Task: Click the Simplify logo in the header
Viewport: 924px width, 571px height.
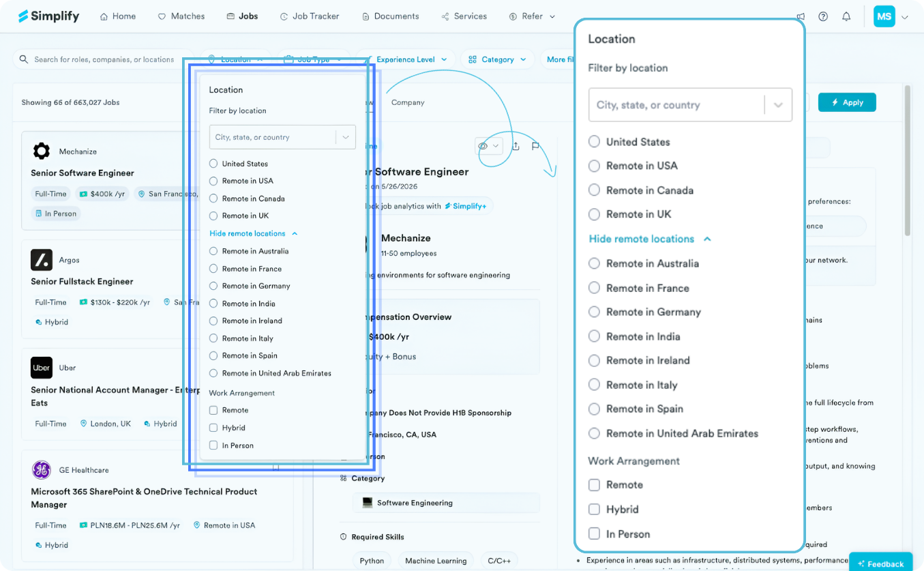Action: coord(48,16)
